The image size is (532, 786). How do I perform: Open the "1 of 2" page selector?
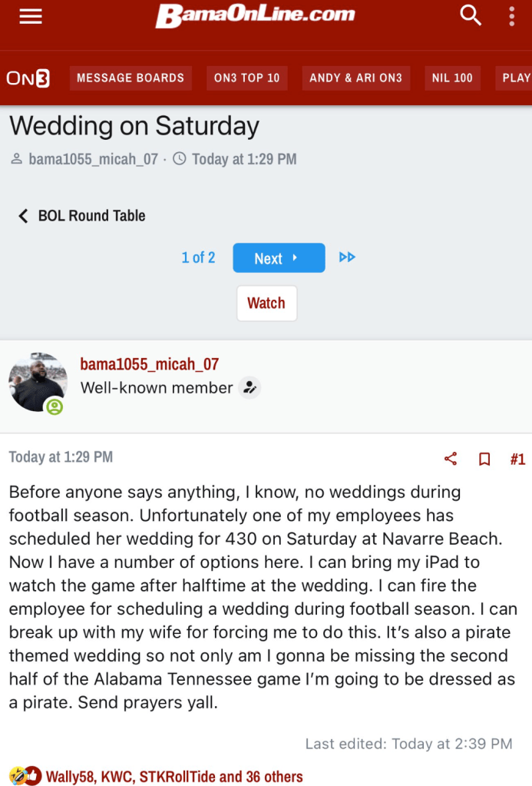(x=198, y=257)
